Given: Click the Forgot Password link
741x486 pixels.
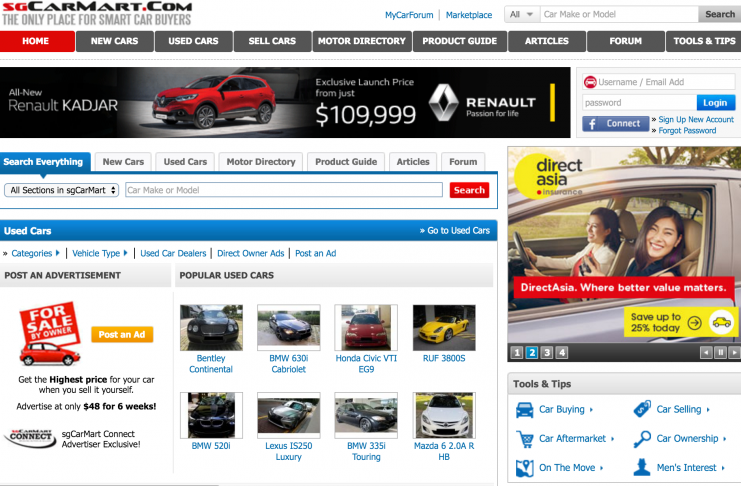Looking at the screenshot, I should tap(687, 130).
